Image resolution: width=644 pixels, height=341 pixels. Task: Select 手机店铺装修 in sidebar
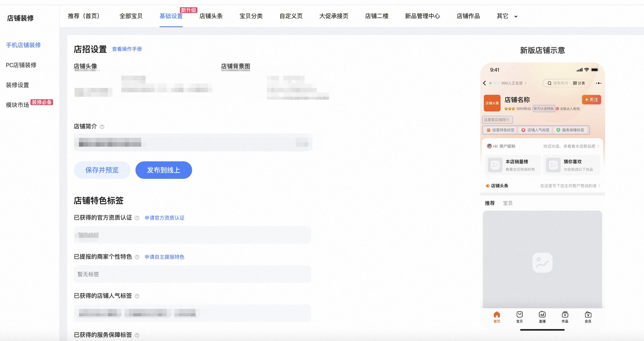[x=23, y=45]
